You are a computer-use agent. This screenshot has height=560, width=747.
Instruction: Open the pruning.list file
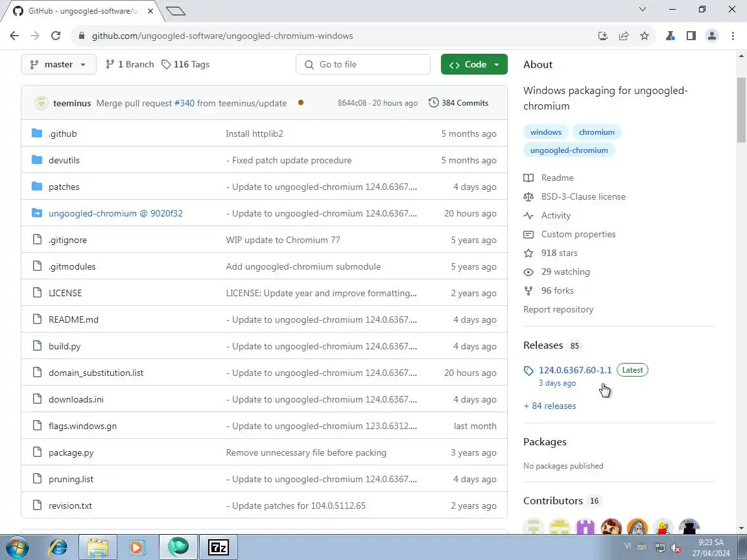click(x=71, y=480)
